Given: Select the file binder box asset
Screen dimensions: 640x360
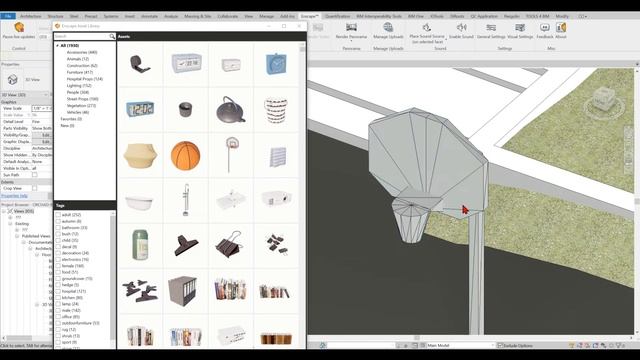Looking at the screenshot, I should (x=182, y=291).
